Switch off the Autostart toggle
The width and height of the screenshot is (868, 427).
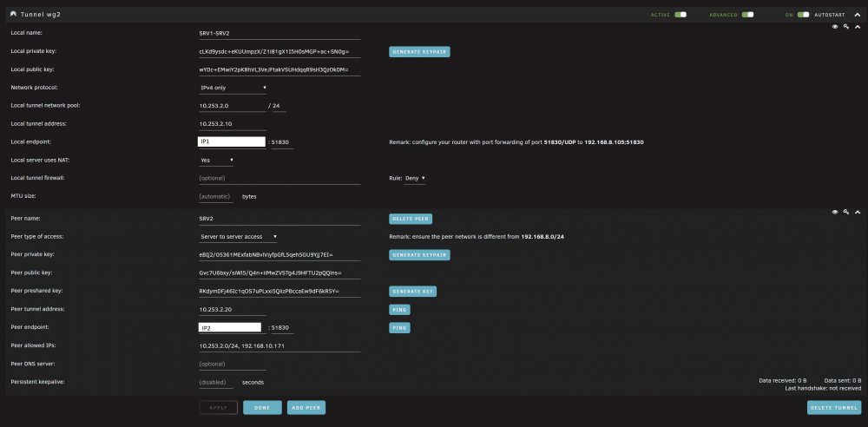(x=803, y=15)
